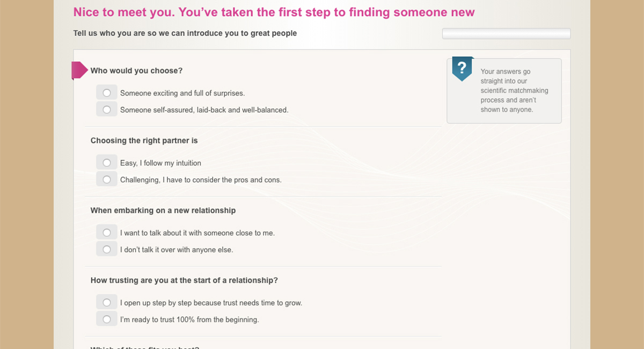Click 'When embarking on a new relationship' heading
Viewport: 644px width, 349px height.
163,210
